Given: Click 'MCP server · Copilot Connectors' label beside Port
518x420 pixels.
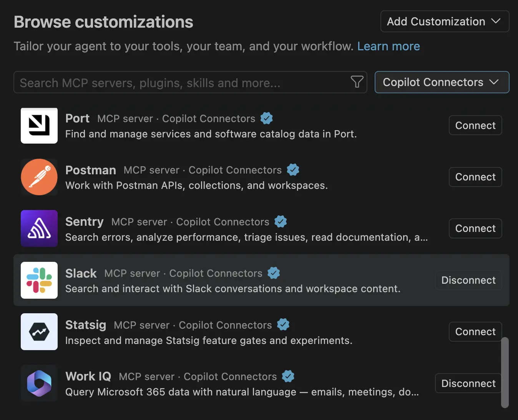Looking at the screenshot, I should pyautogui.click(x=176, y=119).
